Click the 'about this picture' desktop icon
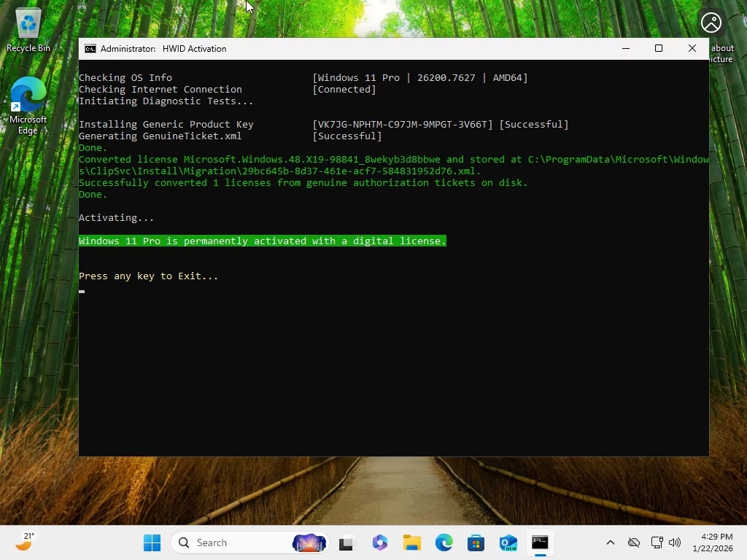The height and width of the screenshot is (560, 747). point(711,23)
